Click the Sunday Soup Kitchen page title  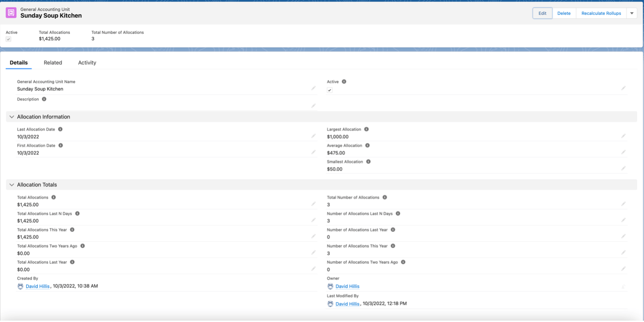pos(51,16)
